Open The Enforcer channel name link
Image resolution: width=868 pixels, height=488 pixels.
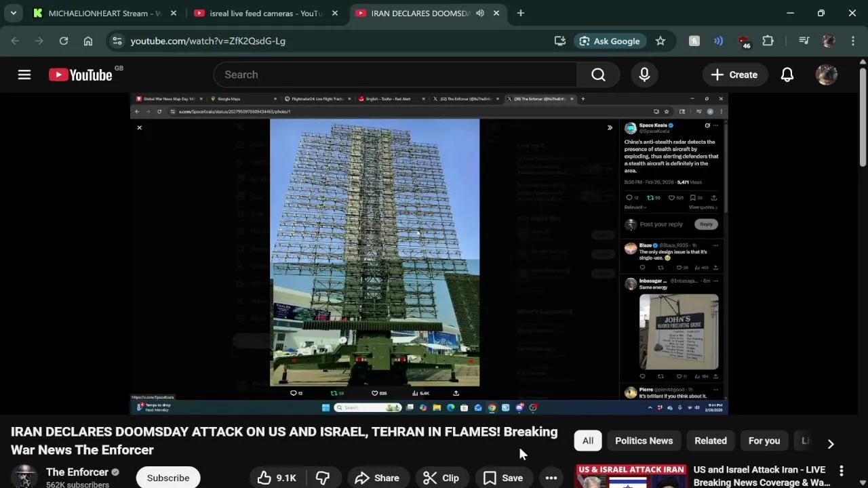pyautogui.click(x=77, y=472)
